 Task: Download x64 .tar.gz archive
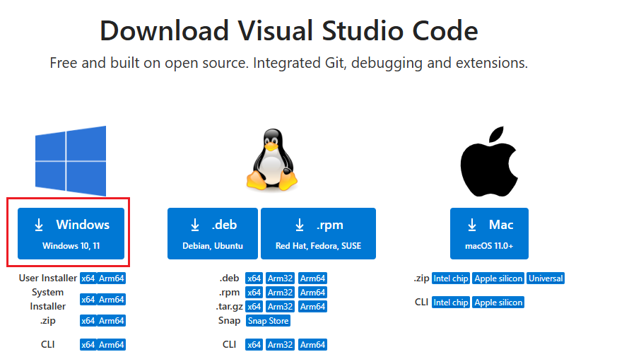(254, 306)
